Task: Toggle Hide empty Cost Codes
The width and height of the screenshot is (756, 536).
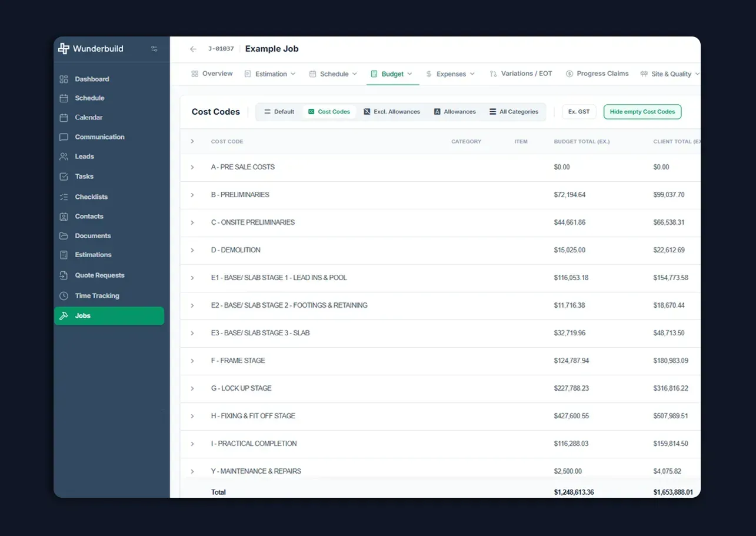Action: [x=642, y=112]
